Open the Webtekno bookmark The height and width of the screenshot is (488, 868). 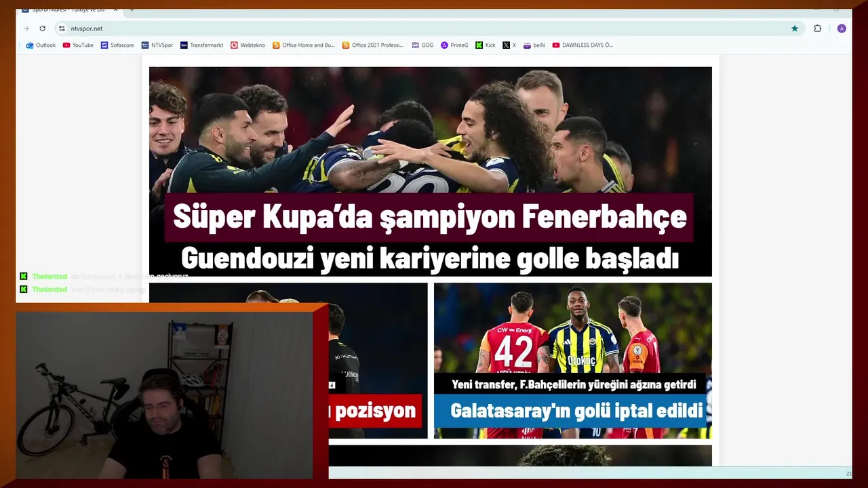coord(248,45)
